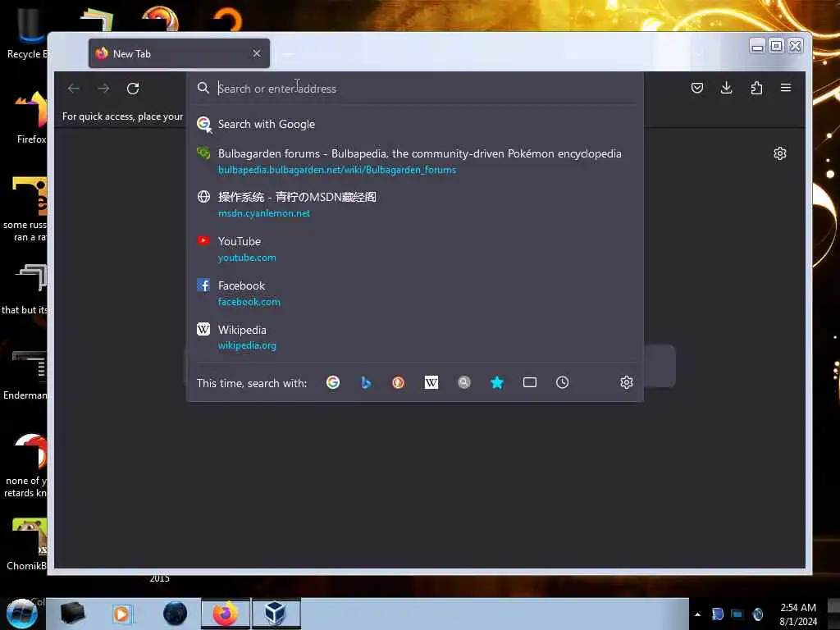Image resolution: width=840 pixels, height=630 pixels.
Task: Open the Downloads panel icon
Action: pos(726,88)
